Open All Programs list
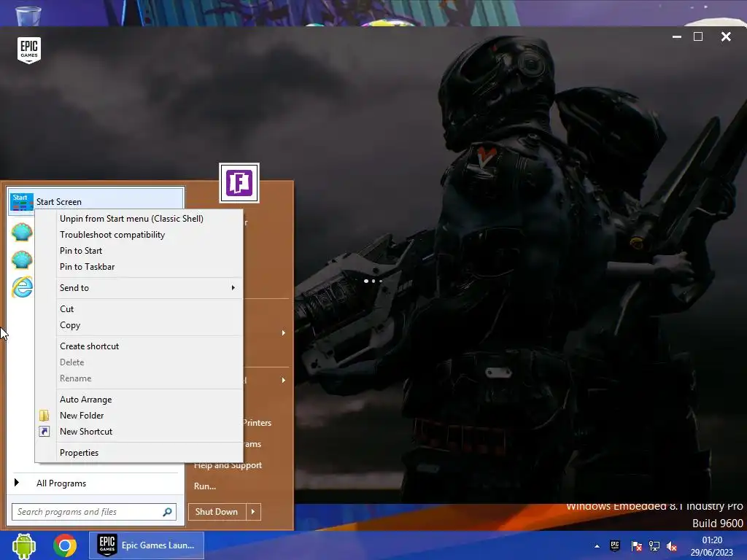Image resolution: width=747 pixels, height=560 pixels. point(61,483)
